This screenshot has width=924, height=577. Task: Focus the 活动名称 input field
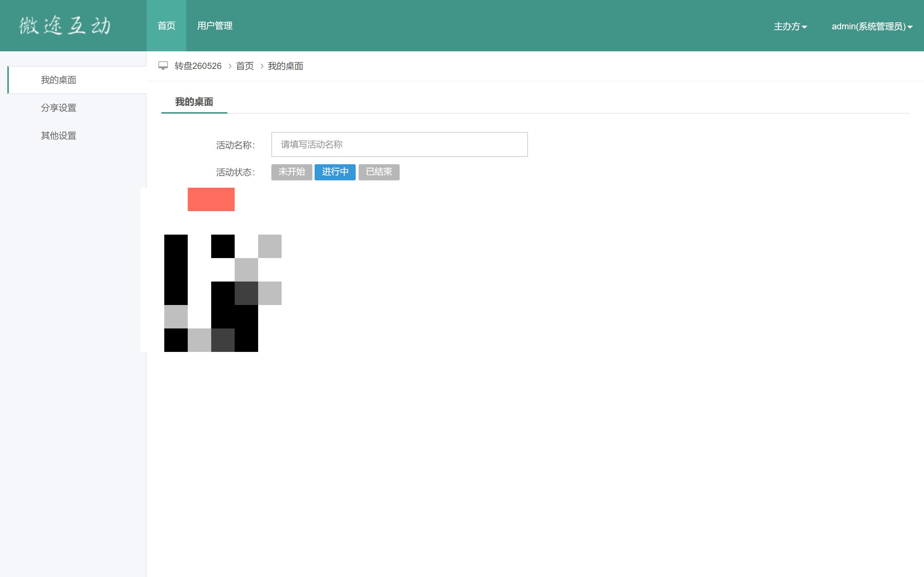point(400,144)
